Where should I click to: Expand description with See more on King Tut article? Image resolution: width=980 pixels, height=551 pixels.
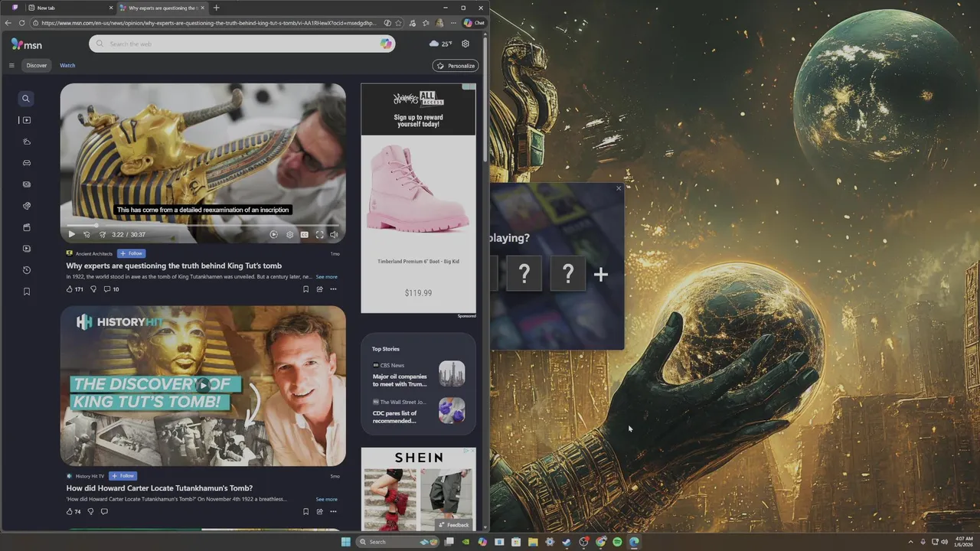click(x=326, y=277)
